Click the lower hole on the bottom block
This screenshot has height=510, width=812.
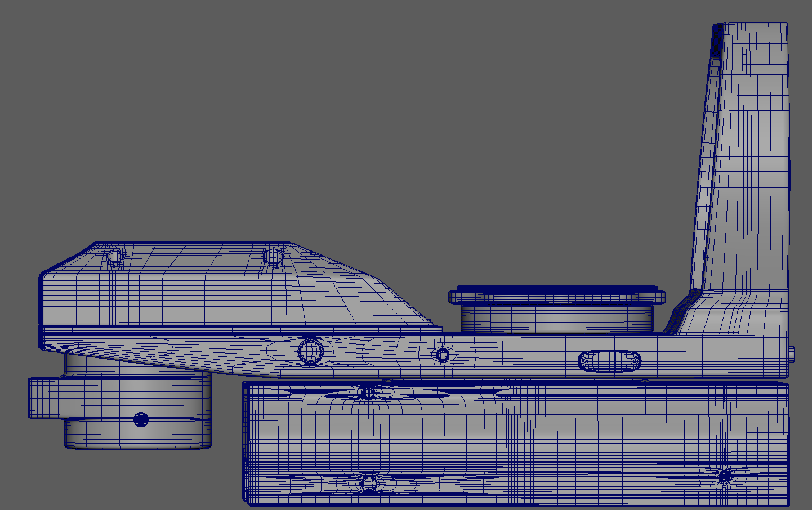(368, 483)
